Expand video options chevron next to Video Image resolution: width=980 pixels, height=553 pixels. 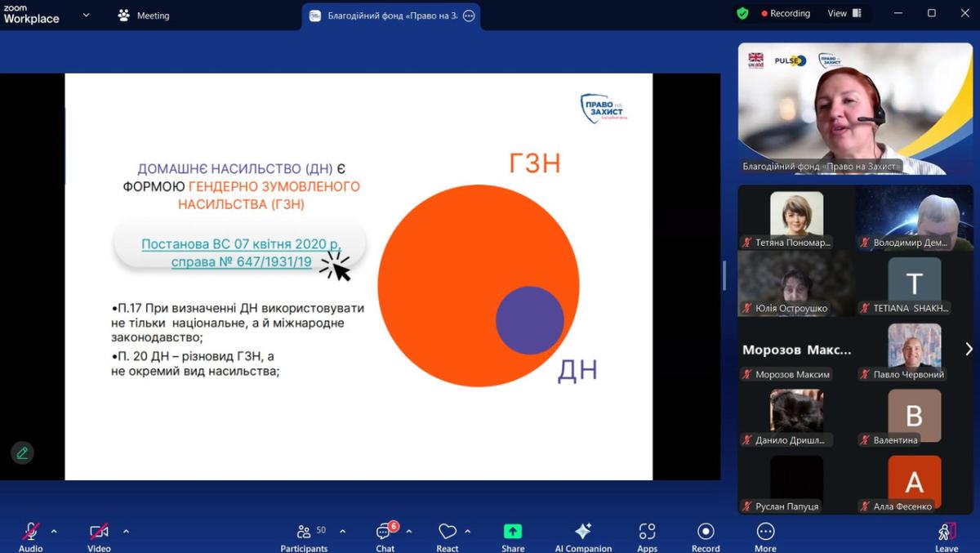point(126,531)
